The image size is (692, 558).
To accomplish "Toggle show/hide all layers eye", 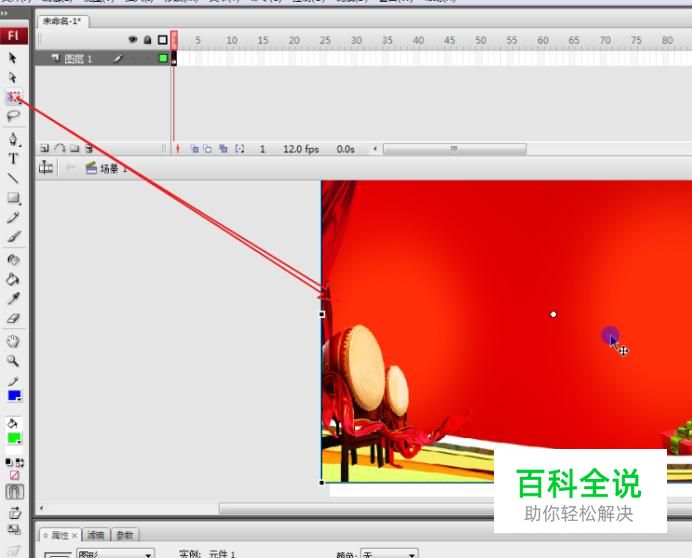I will coord(132,40).
